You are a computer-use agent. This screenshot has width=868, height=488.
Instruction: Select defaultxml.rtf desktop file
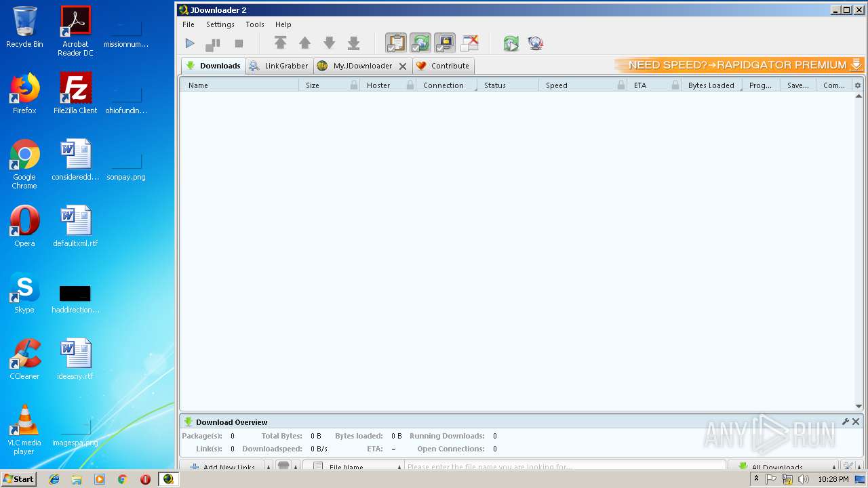pos(75,226)
